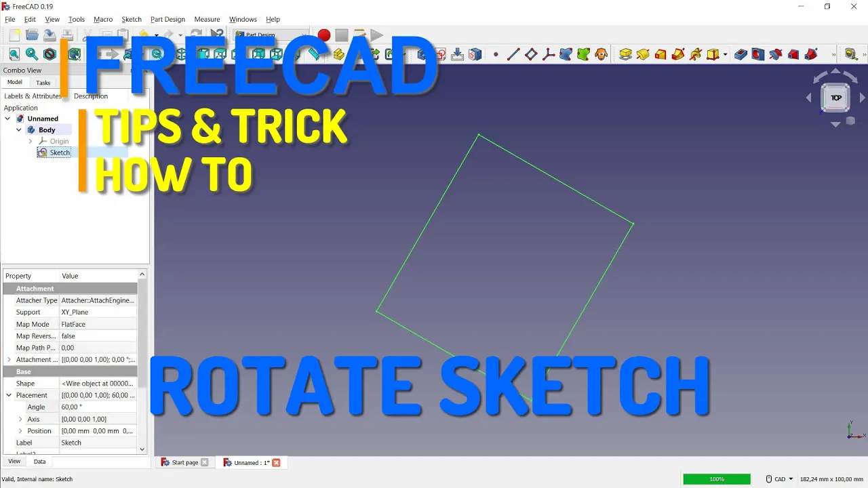This screenshot has height=488, width=868.
Task: Switch to the View property tab
Action: (14, 461)
